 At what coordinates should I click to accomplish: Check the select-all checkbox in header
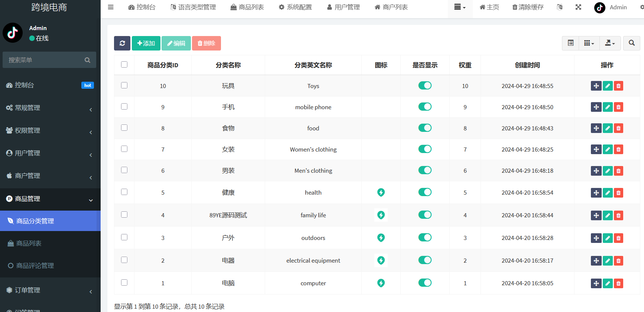124,65
